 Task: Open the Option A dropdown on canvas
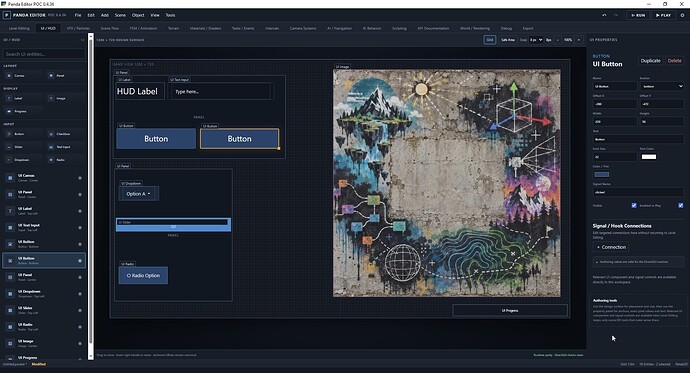coord(138,194)
